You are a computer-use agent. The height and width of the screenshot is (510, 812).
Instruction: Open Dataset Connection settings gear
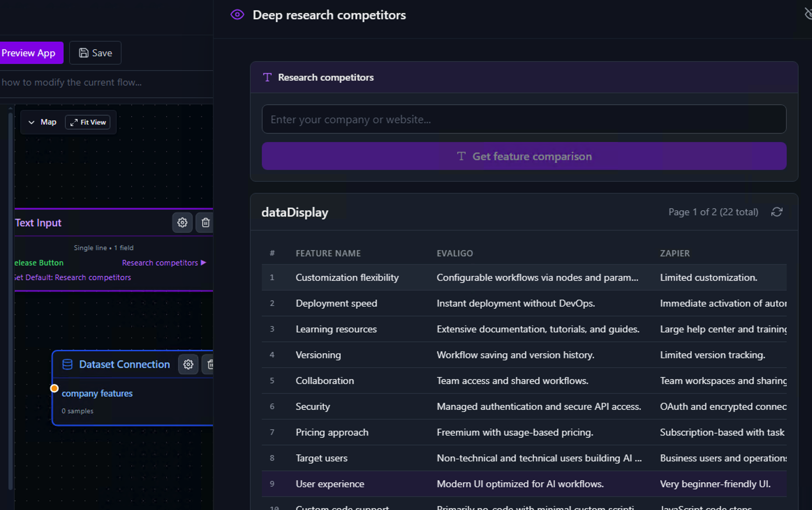point(188,365)
